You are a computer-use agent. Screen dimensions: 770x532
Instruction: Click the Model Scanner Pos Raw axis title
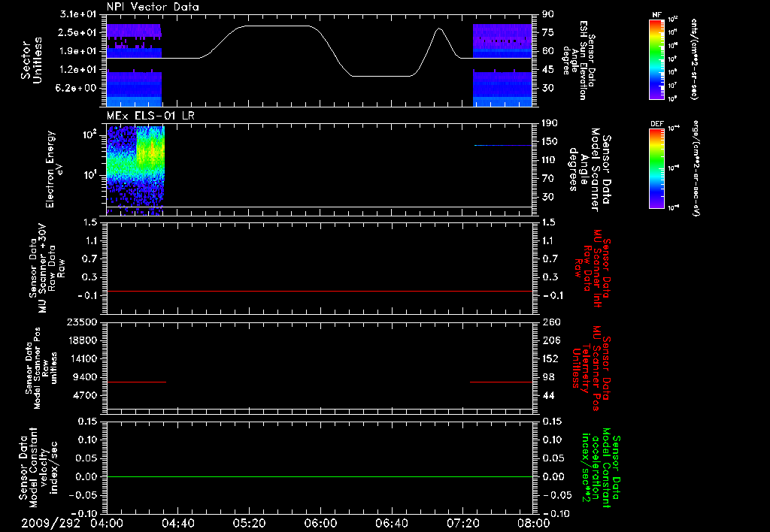click(41, 368)
